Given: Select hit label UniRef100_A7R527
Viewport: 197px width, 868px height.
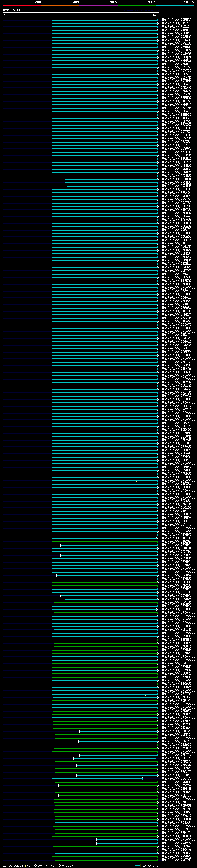Looking at the screenshot, I should (x=176, y=91).
